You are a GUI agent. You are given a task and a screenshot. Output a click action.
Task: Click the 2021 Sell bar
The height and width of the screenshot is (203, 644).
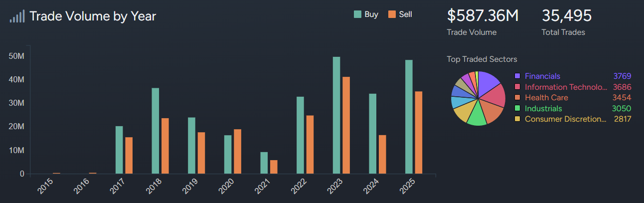click(x=274, y=167)
